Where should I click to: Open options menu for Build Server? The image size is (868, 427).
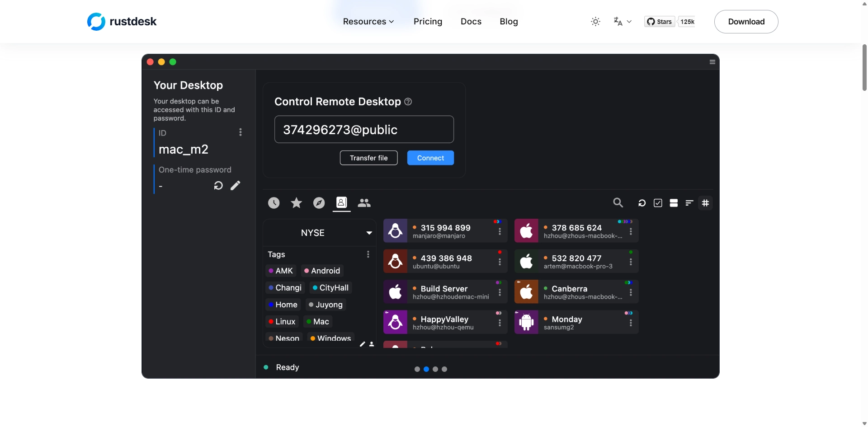(500, 292)
